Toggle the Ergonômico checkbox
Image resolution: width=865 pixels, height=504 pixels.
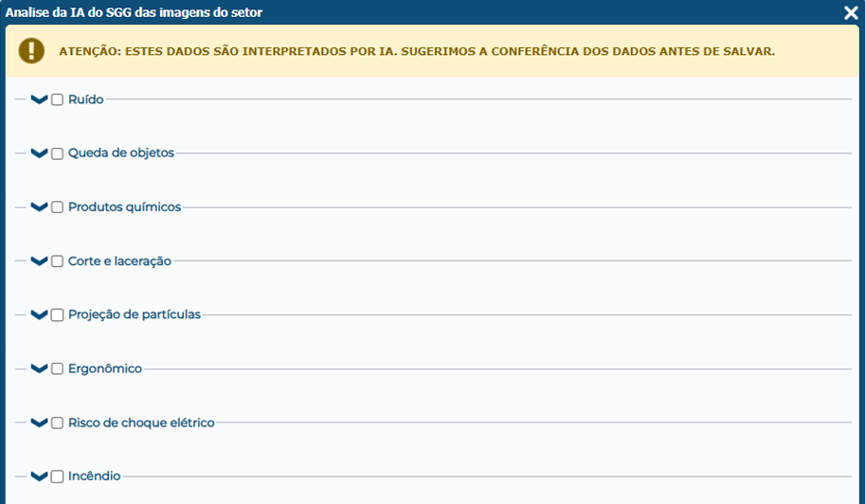click(58, 369)
